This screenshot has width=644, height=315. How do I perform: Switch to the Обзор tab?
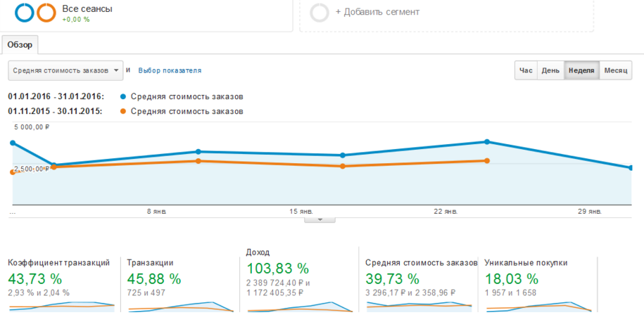coord(20,44)
